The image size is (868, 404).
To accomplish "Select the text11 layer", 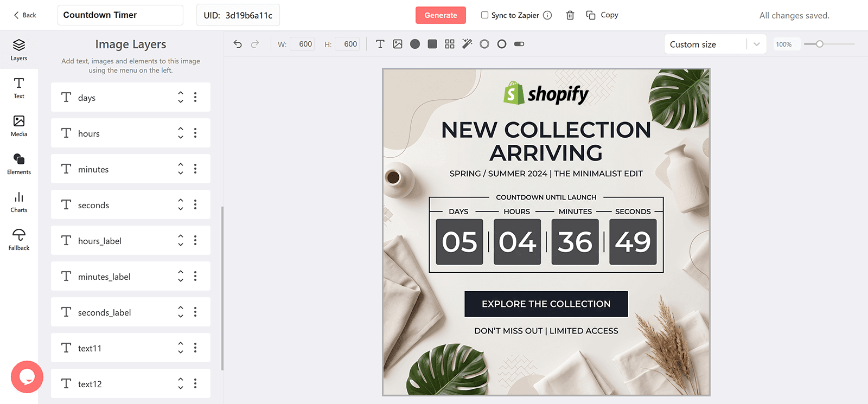I will point(131,348).
